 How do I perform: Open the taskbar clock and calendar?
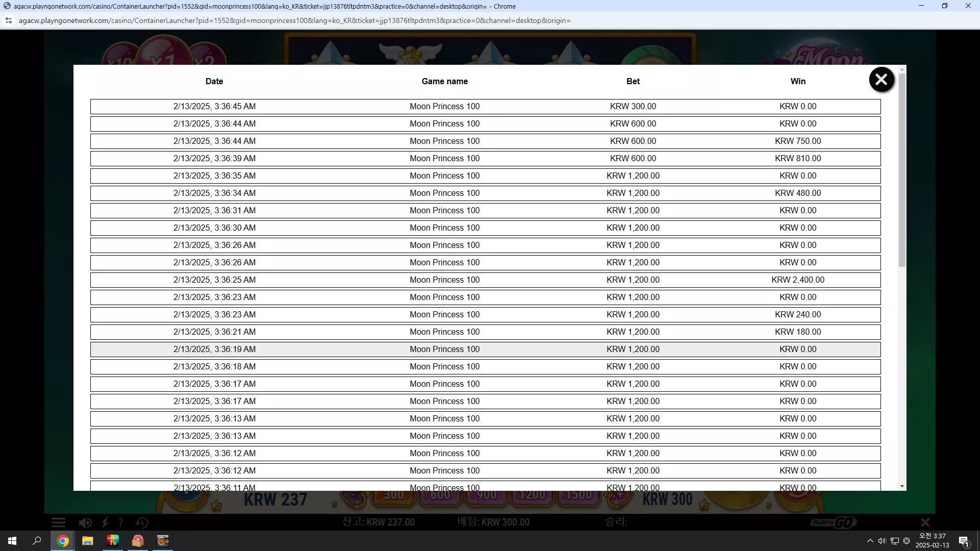pyautogui.click(x=933, y=541)
